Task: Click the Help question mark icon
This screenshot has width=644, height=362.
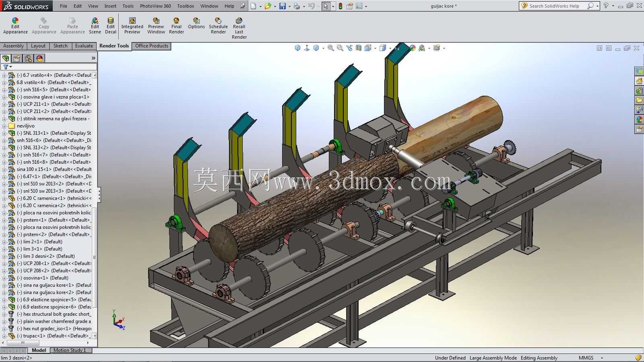Action: (606, 6)
